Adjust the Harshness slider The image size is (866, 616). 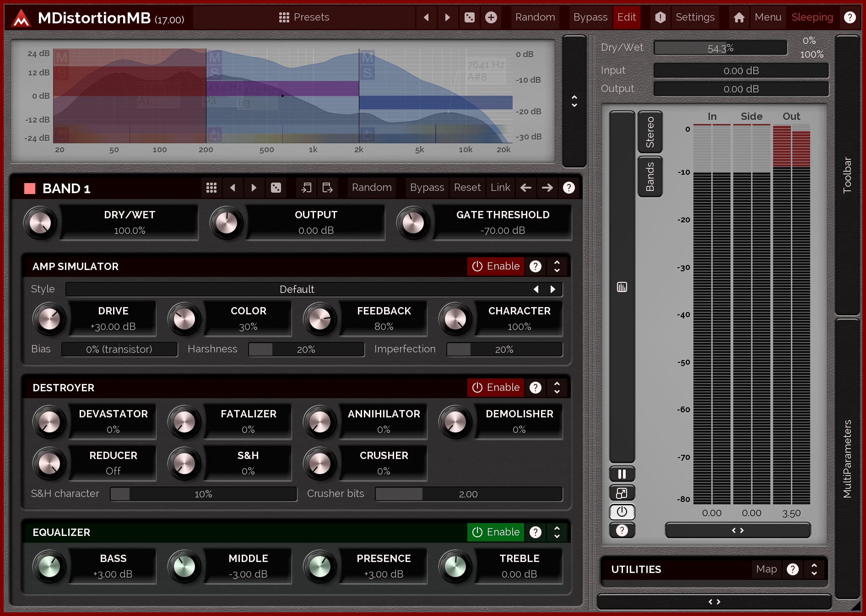[x=306, y=350]
